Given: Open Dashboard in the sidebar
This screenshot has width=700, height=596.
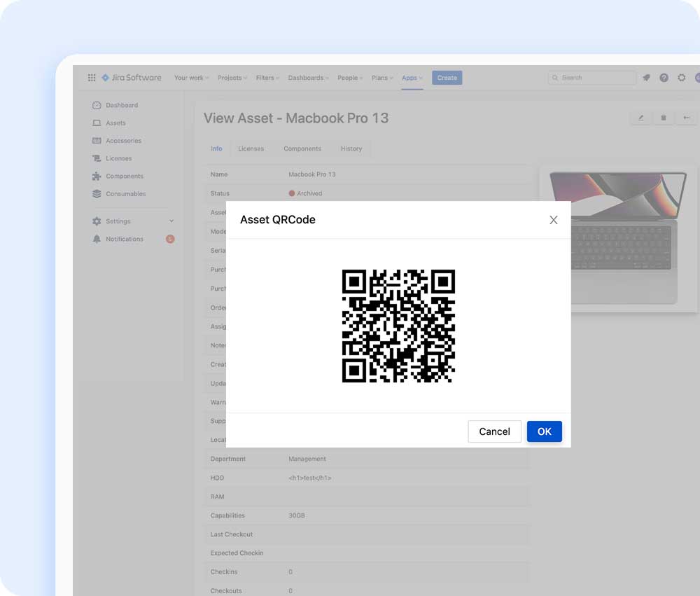Looking at the screenshot, I should 121,106.
